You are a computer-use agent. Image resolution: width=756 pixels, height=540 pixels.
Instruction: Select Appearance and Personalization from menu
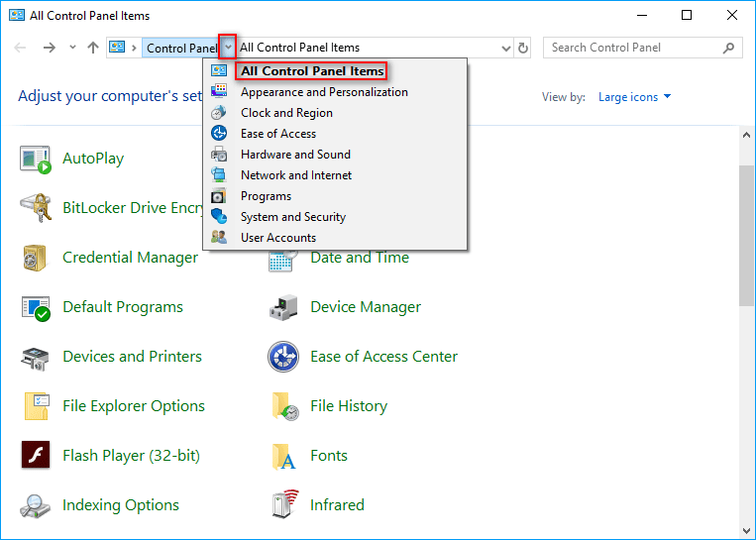click(x=324, y=92)
